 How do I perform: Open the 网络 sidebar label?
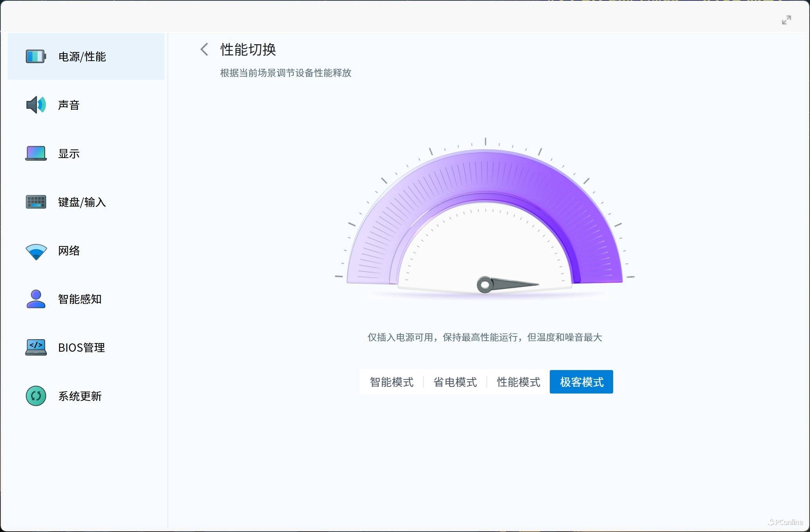pyautogui.click(x=69, y=251)
